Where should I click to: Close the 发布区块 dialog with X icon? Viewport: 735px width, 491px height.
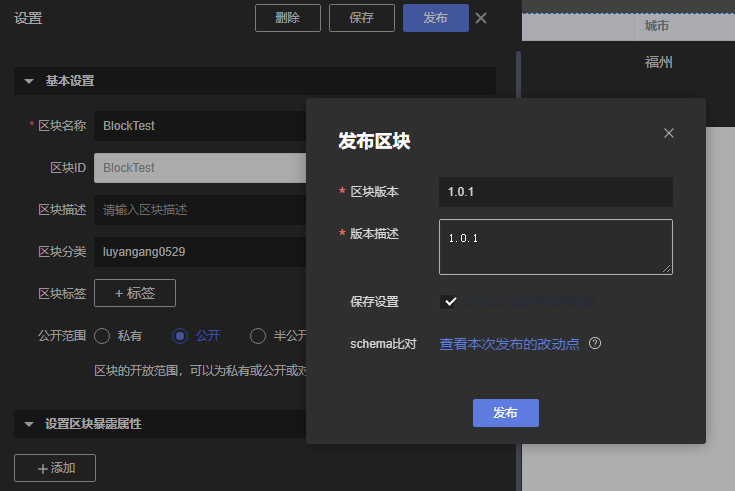(669, 133)
